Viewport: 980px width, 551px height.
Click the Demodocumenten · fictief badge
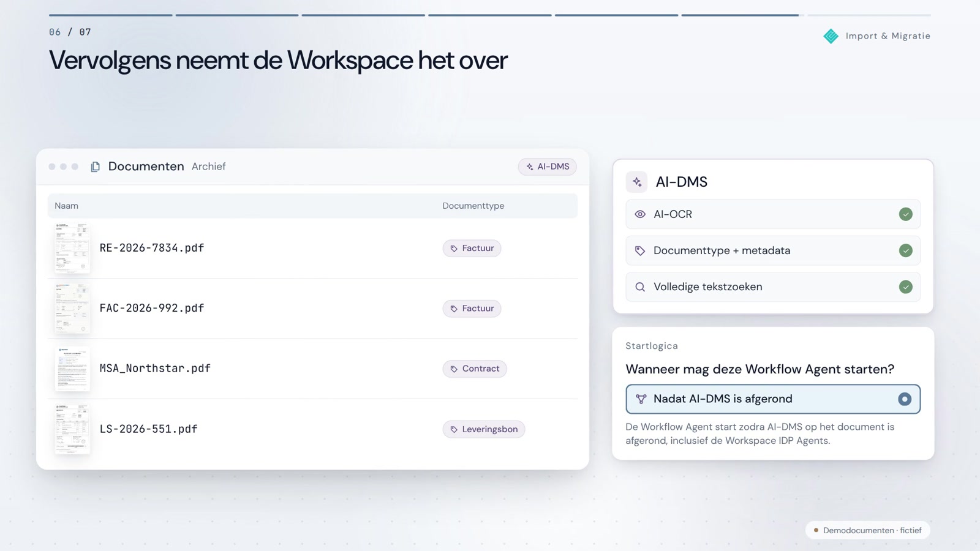tap(867, 530)
